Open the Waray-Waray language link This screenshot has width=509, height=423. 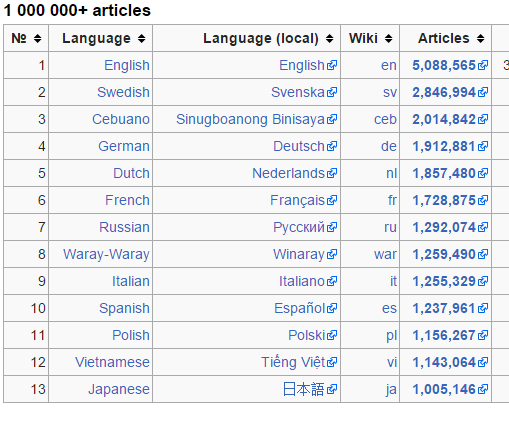[106, 254]
